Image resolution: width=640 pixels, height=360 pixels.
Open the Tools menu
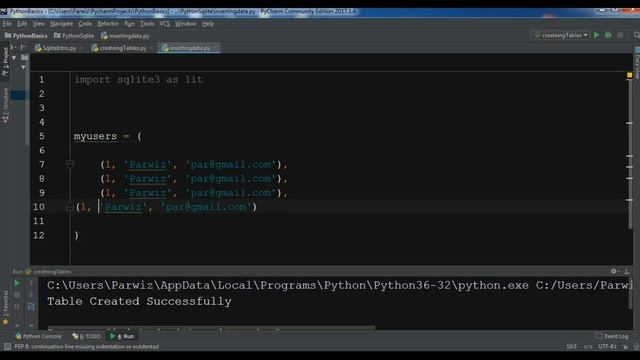[147, 24]
